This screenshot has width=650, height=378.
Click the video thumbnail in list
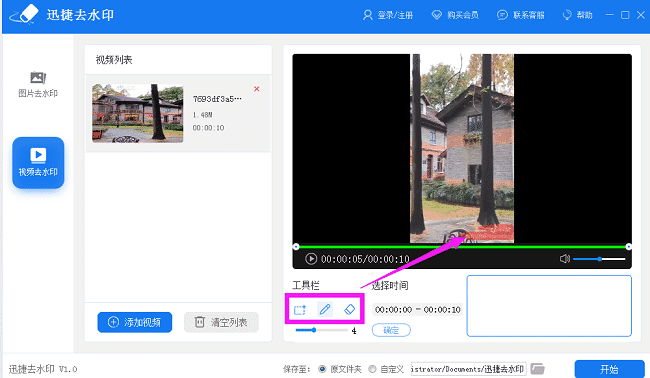[138, 113]
